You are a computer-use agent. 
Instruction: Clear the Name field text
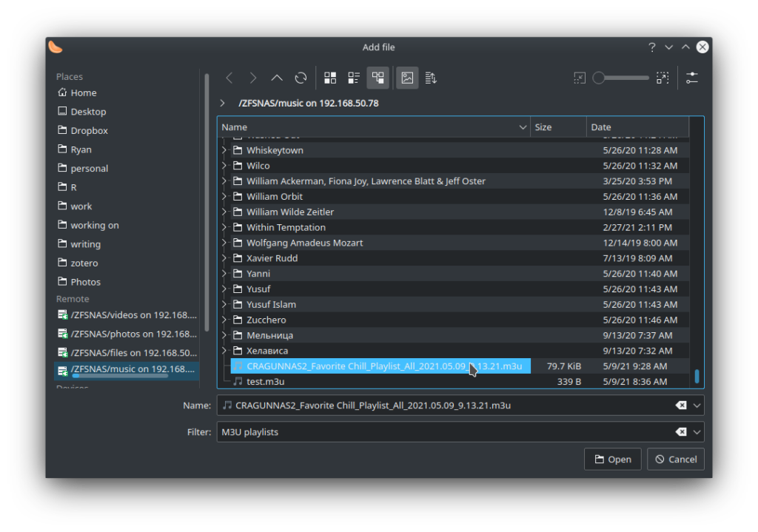click(x=681, y=405)
